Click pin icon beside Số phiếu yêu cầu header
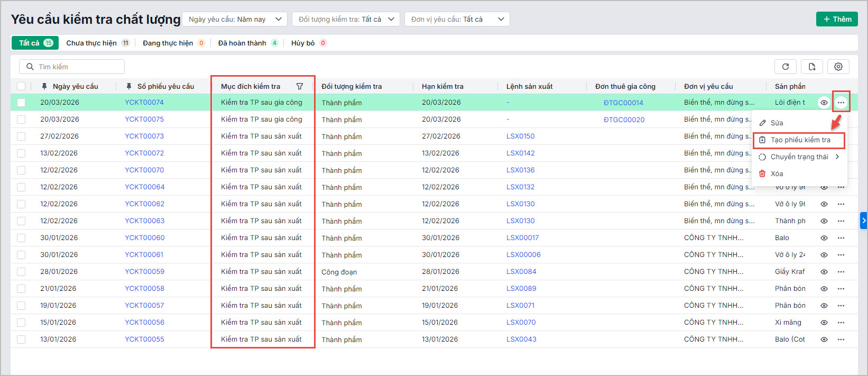 point(129,86)
